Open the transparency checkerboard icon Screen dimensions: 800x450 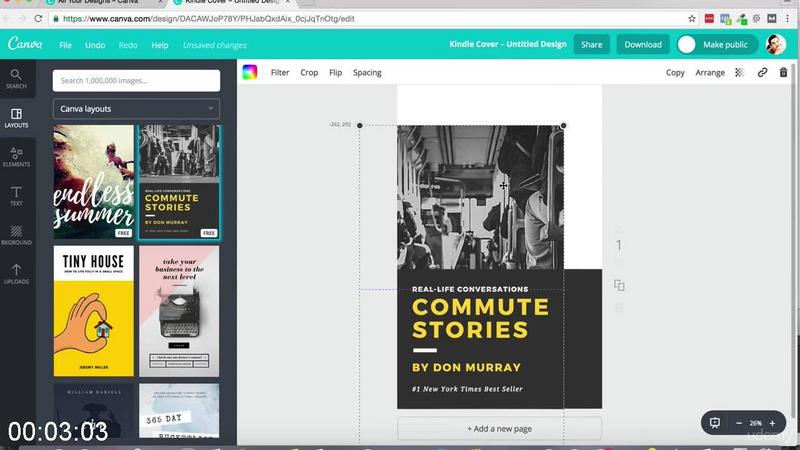click(739, 72)
